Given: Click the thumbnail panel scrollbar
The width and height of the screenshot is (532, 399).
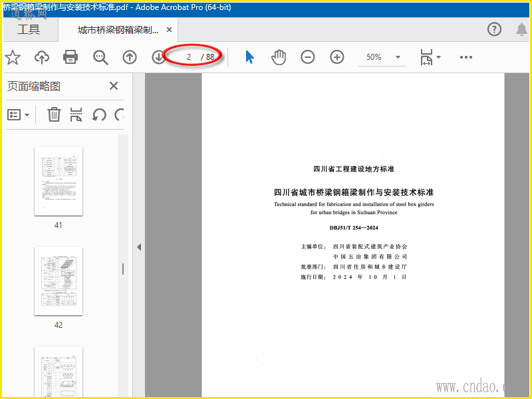Looking at the screenshot, I should pyautogui.click(x=123, y=267).
